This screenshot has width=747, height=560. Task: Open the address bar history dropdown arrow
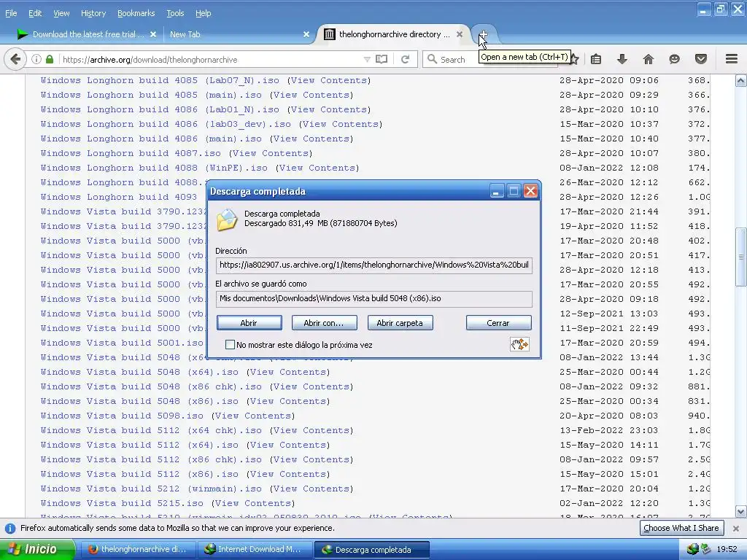tap(367, 60)
